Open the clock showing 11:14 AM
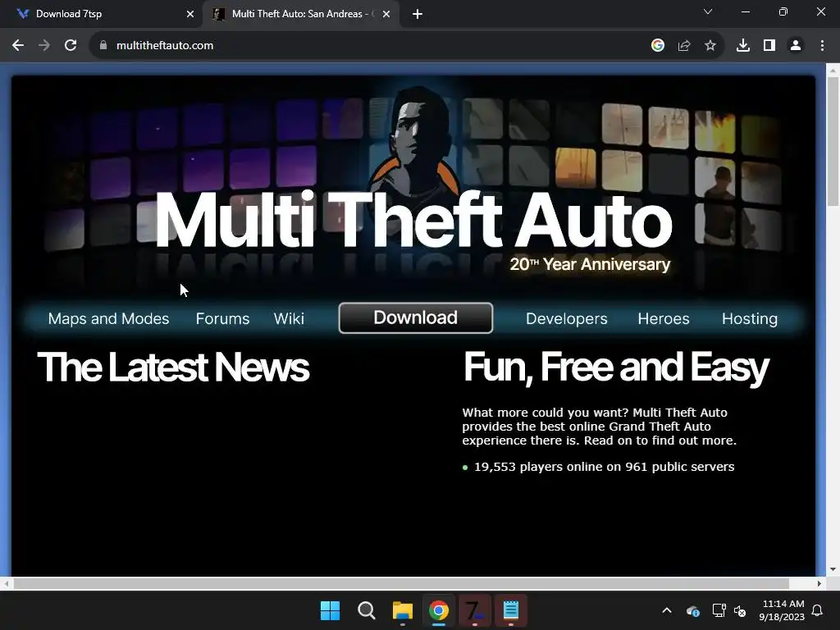The image size is (840, 630). pos(782,610)
